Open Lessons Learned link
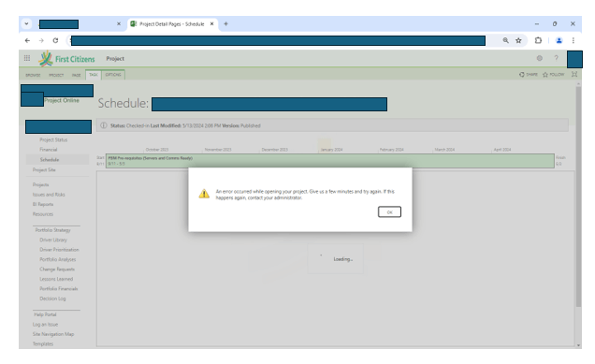The image size is (595, 364). (x=56, y=279)
